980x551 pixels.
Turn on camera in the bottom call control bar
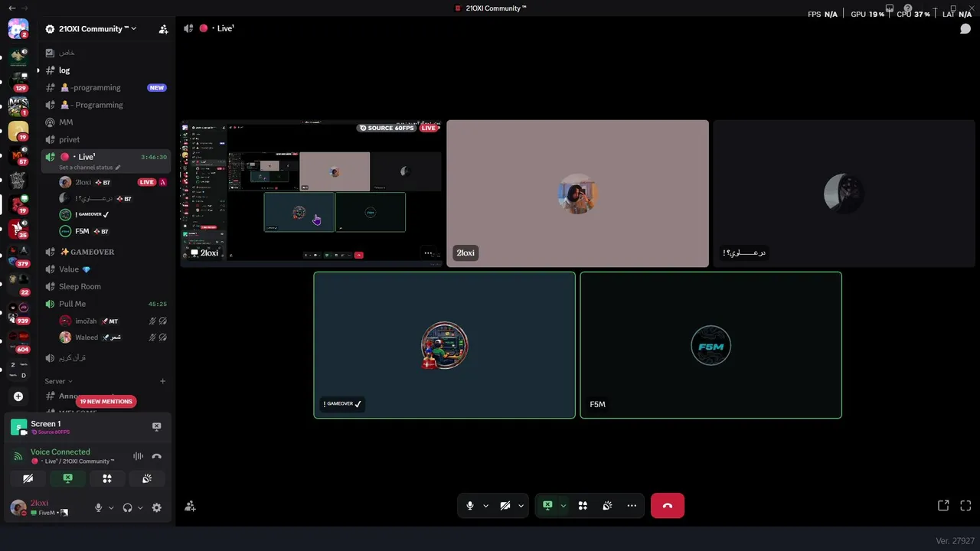click(505, 506)
